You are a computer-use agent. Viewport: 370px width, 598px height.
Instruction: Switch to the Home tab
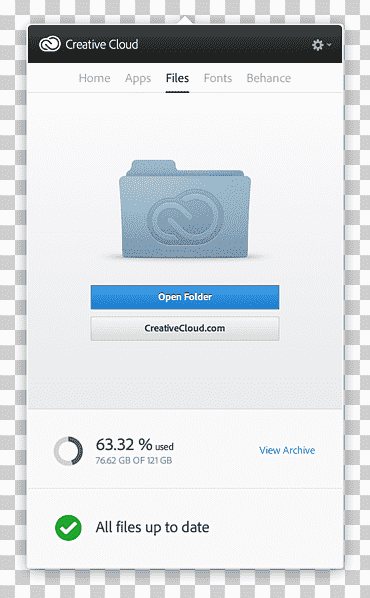[x=94, y=78]
